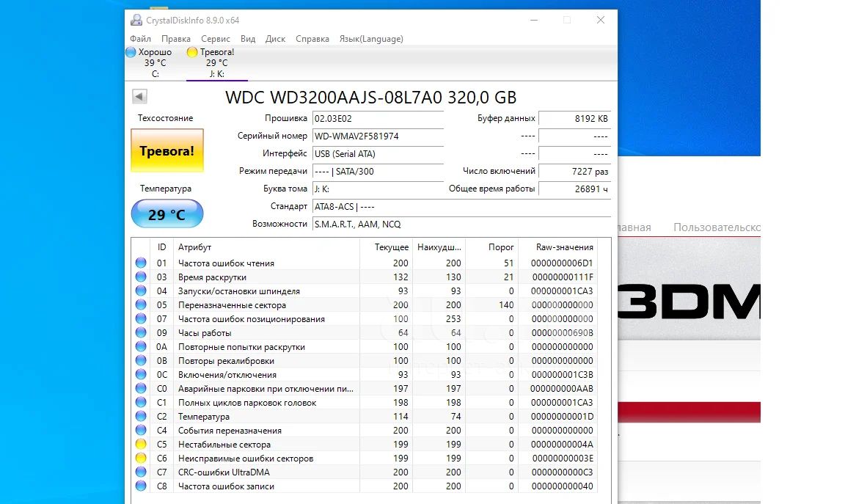845x504 pixels.
Task: Click the disk title WDC WD3200AAJS-08L7A0 320,0 GB
Action: (x=370, y=98)
